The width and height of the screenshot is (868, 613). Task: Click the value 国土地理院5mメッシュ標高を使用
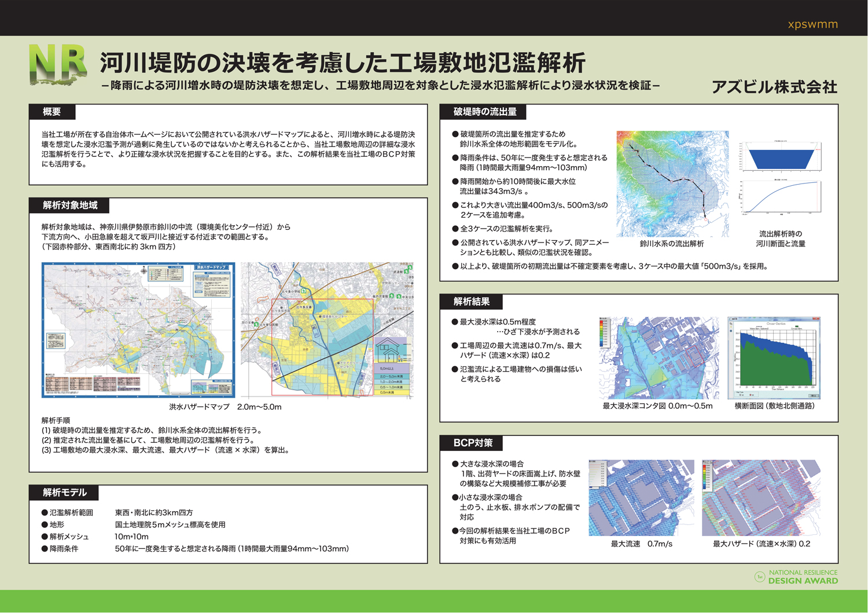tap(170, 525)
